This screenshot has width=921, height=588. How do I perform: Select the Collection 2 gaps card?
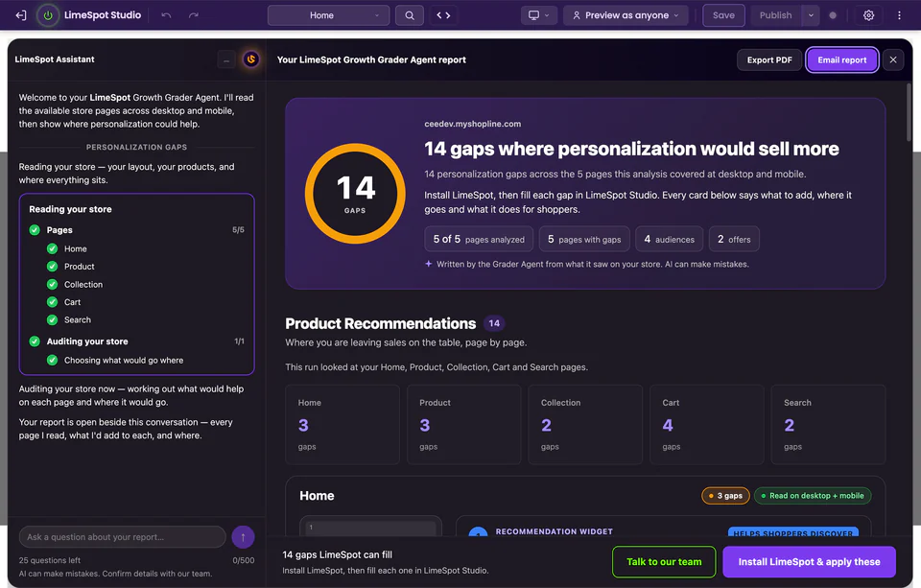pos(585,425)
